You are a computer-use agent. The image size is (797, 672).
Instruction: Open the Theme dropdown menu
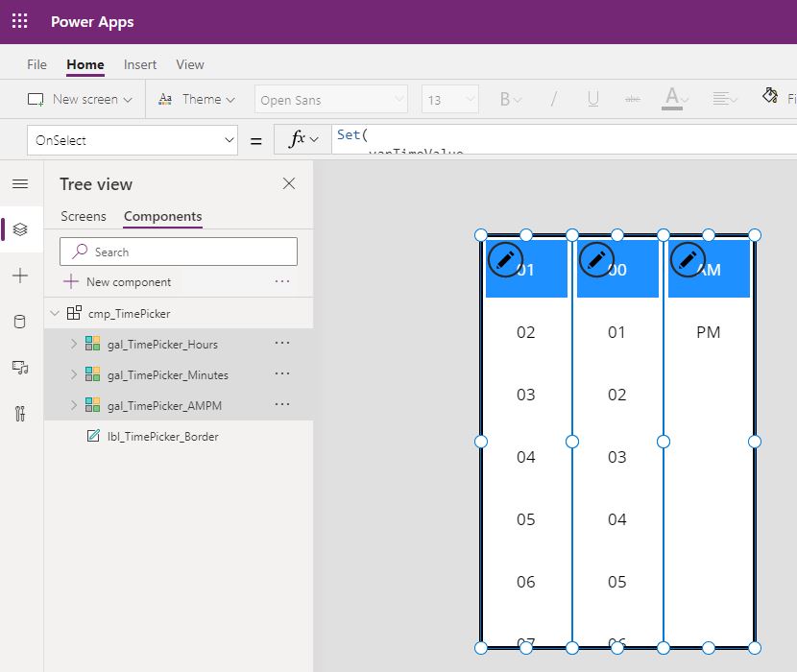pyautogui.click(x=198, y=98)
